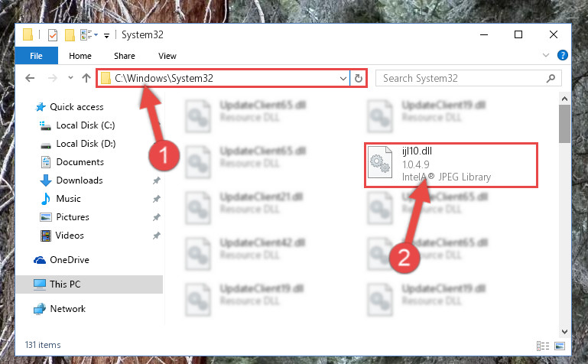Go up one folder level
The height and width of the screenshot is (364, 588).
pos(86,78)
